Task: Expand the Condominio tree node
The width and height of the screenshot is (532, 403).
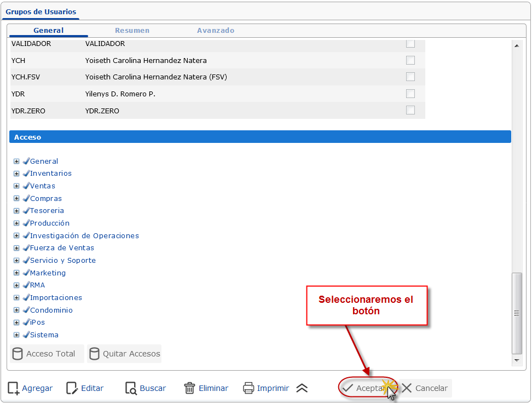Action: pos(16,310)
